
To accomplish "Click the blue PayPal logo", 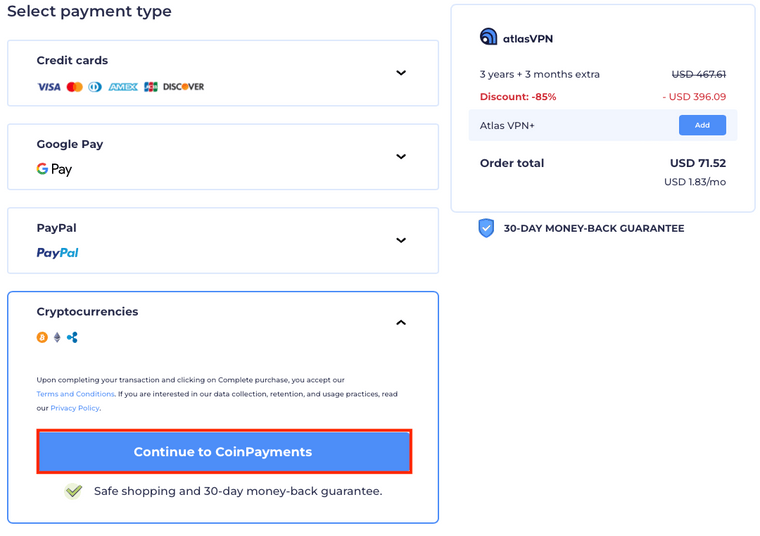I will point(57,252).
